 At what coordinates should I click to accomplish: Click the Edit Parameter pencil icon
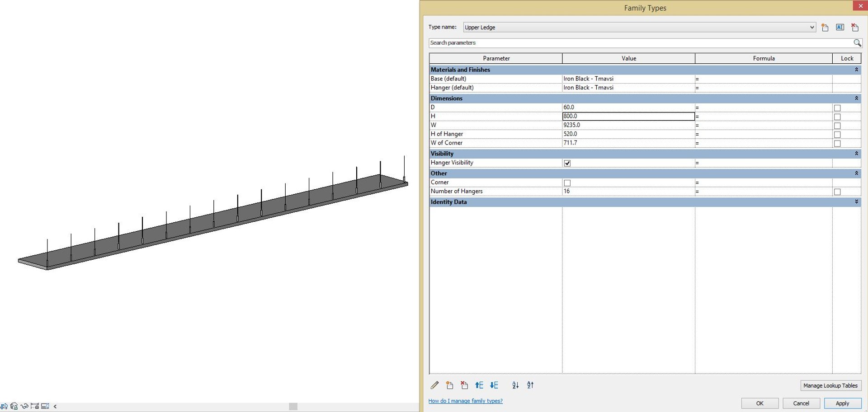(x=434, y=385)
